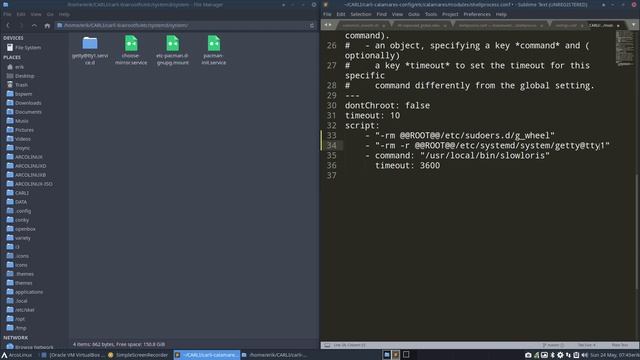Screen dimensions: 640x360
Task: Toggle Sublime side bar status icon
Action: click(x=327, y=345)
